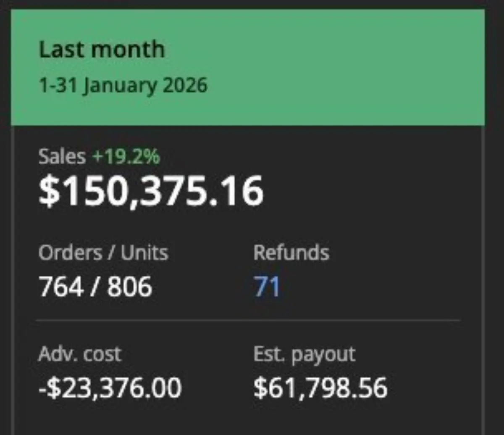This screenshot has height=435, width=504.
Task: Click the Sales total $150,375.16
Action: coord(151,191)
